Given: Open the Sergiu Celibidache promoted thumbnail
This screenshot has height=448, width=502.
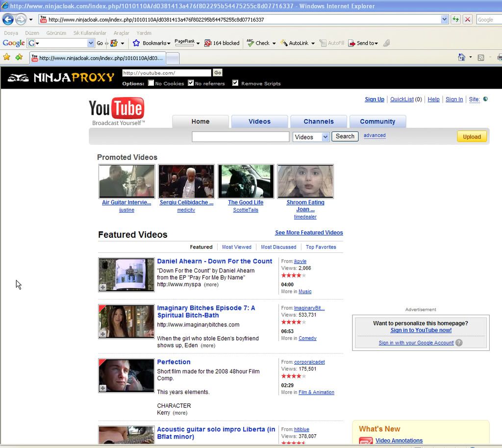Looking at the screenshot, I should click(x=186, y=181).
